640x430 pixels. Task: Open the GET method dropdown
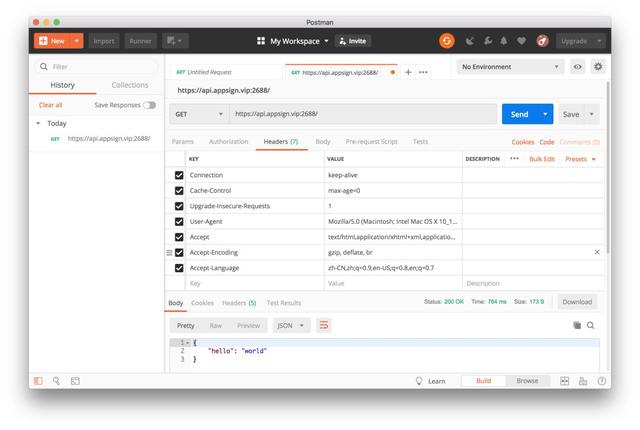[199, 114]
